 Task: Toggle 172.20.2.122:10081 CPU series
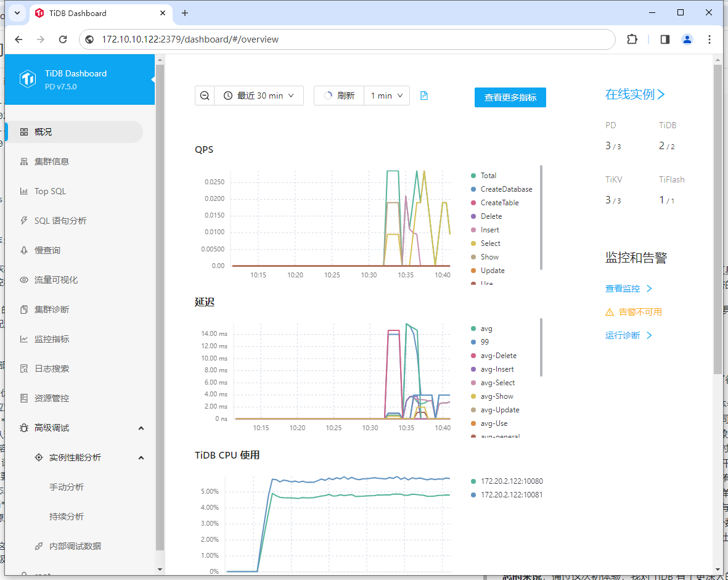click(x=507, y=494)
